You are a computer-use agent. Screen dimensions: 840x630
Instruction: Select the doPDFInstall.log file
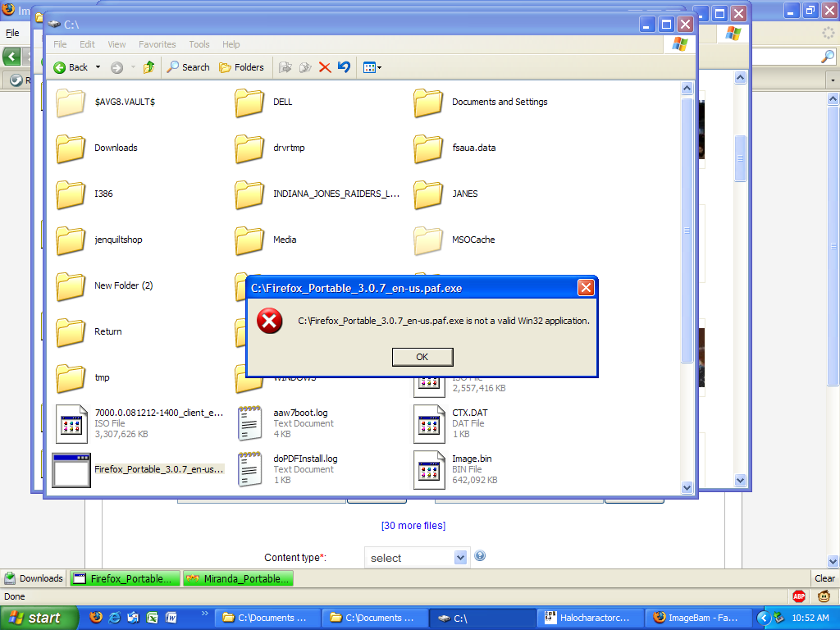[x=288, y=469]
